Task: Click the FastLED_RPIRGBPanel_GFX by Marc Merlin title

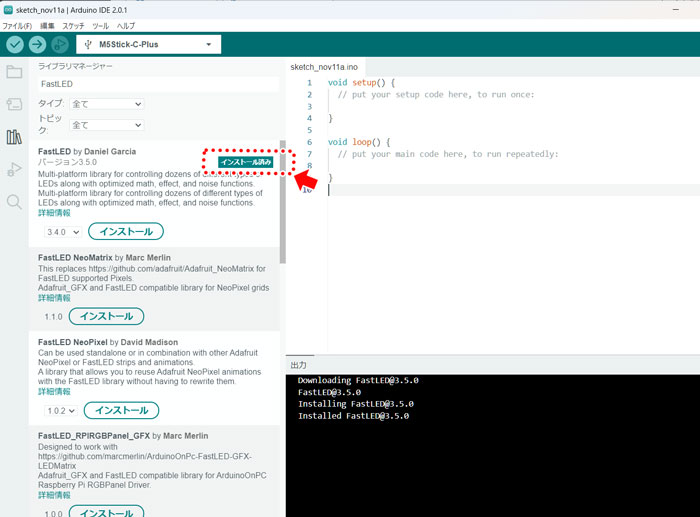Action: point(123,436)
